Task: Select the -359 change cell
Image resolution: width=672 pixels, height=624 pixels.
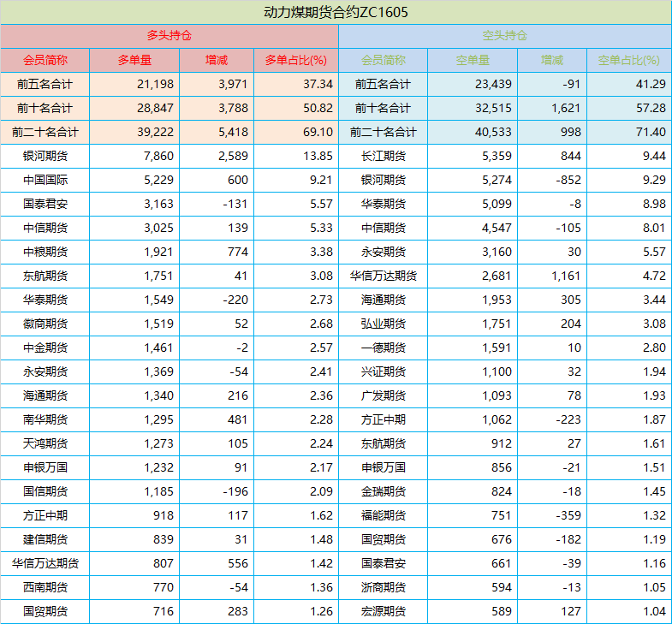Action: point(552,516)
